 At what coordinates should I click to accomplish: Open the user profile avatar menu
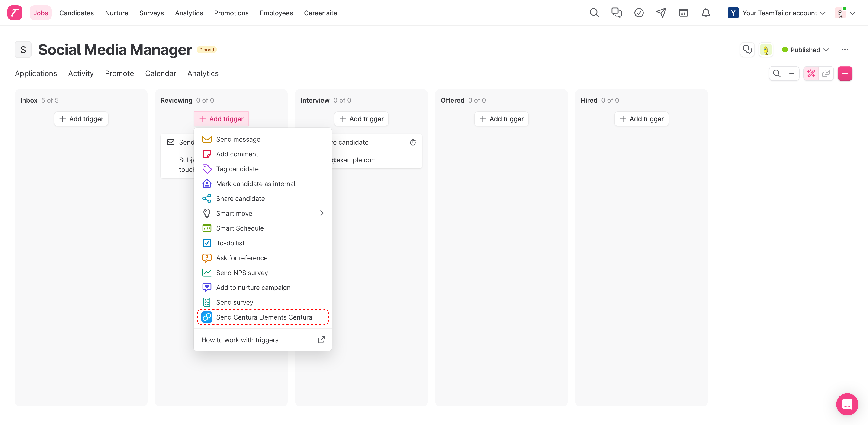click(845, 13)
